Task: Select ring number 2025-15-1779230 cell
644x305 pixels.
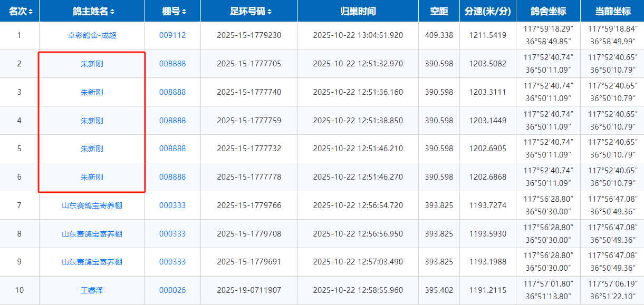Action: 249,36
